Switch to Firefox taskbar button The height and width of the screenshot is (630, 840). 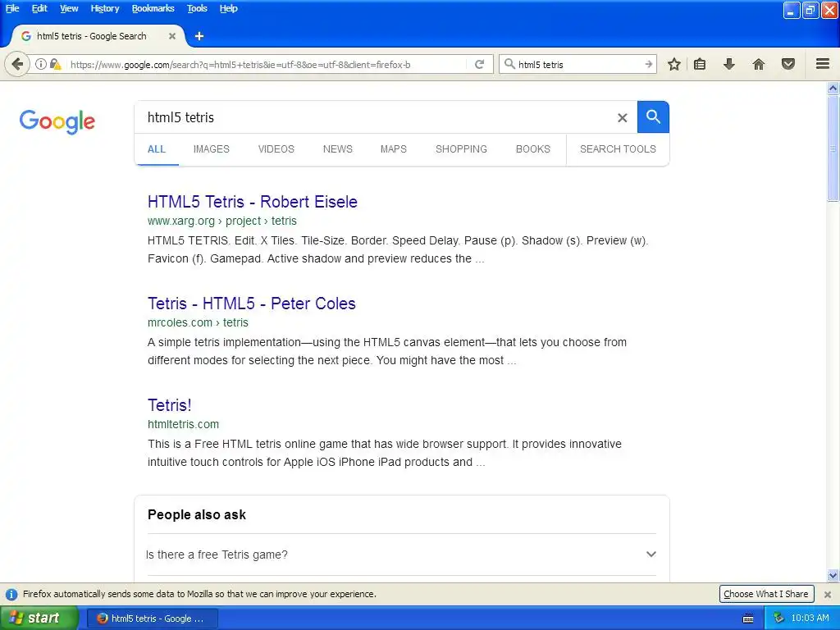tap(152, 619)
